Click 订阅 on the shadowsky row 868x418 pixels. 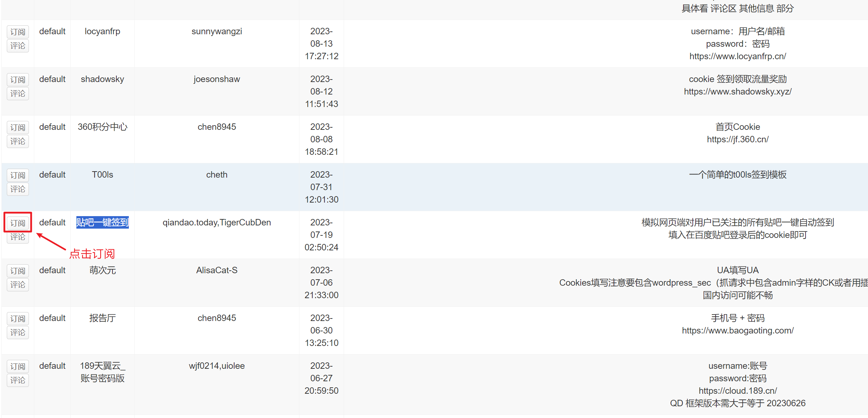[x=17, y=79]
